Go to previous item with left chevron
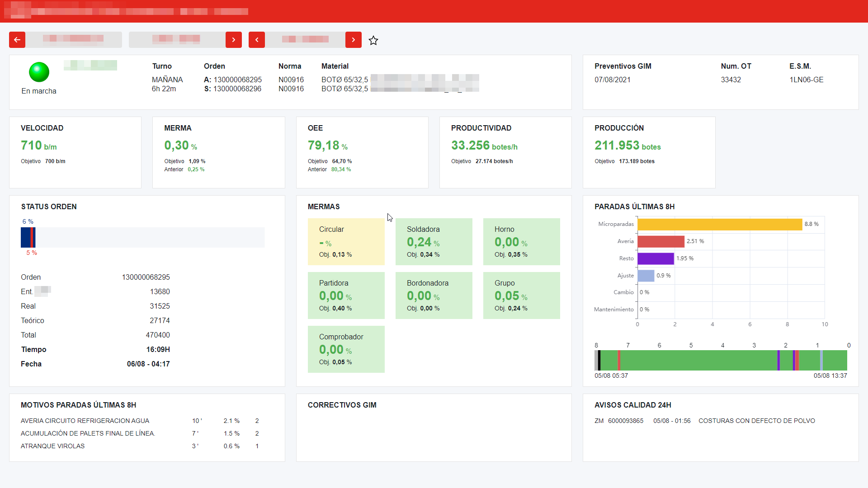This screenshot has height=488, width=868. pyautogui.click(x=257, y=40)
